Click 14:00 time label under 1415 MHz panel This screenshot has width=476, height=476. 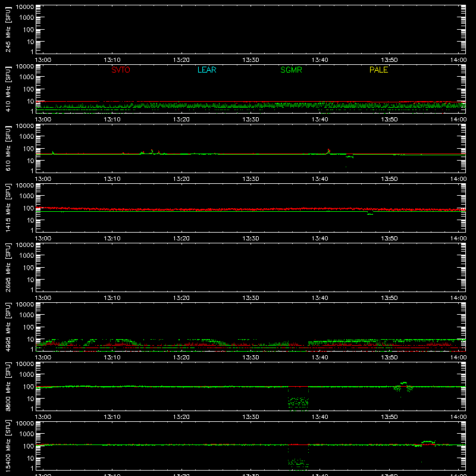tap(458, 239)
